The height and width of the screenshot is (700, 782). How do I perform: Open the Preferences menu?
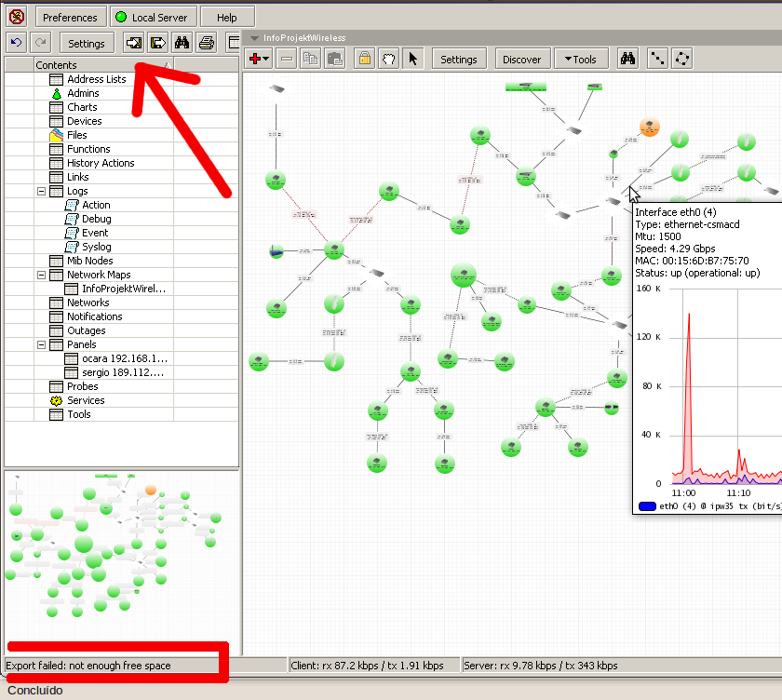(x=71, y=17)
